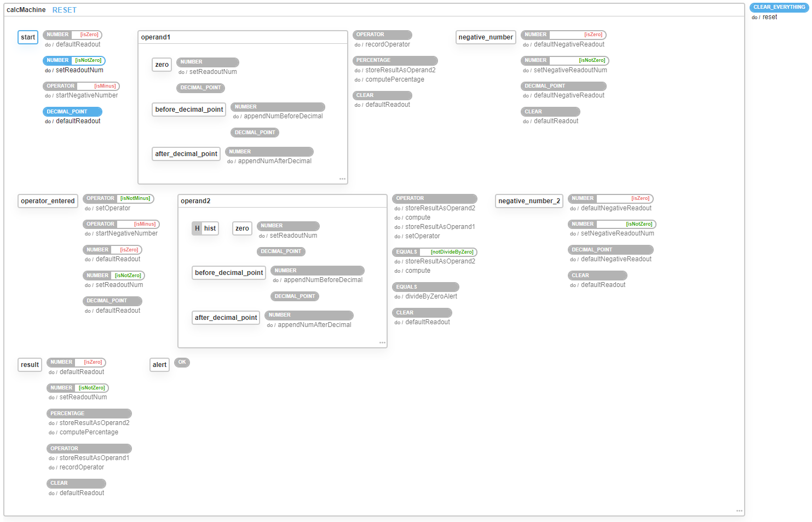Select the negative_number_2 state node
The height and width of the screenshot is (522, 812).
[529, 200]
